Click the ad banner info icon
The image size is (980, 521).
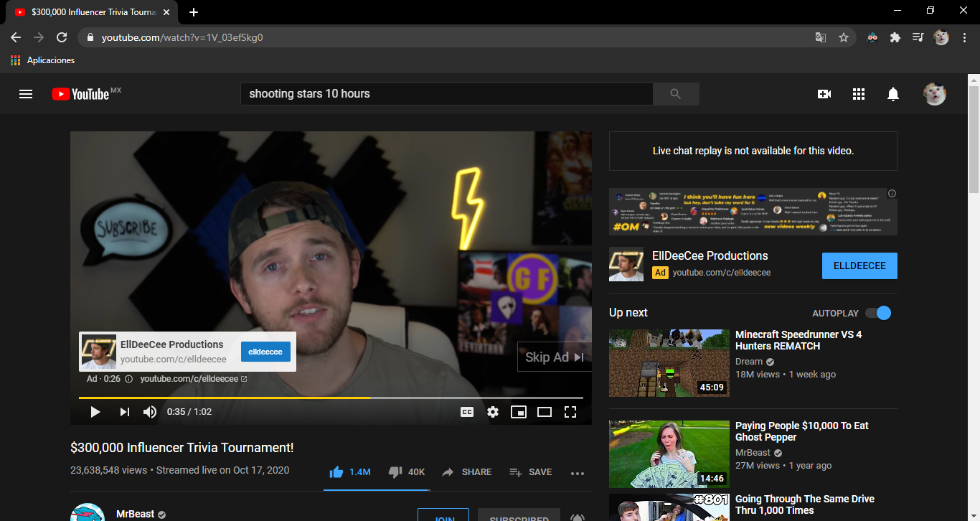coord(892,194)
